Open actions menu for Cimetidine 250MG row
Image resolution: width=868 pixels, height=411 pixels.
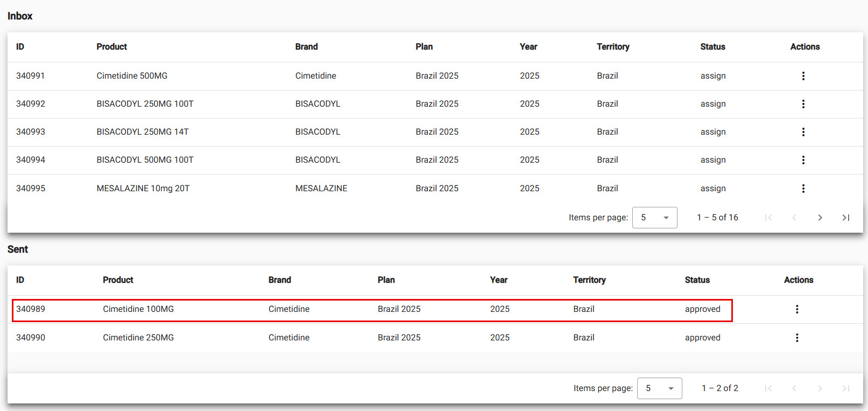pos(797,338)
